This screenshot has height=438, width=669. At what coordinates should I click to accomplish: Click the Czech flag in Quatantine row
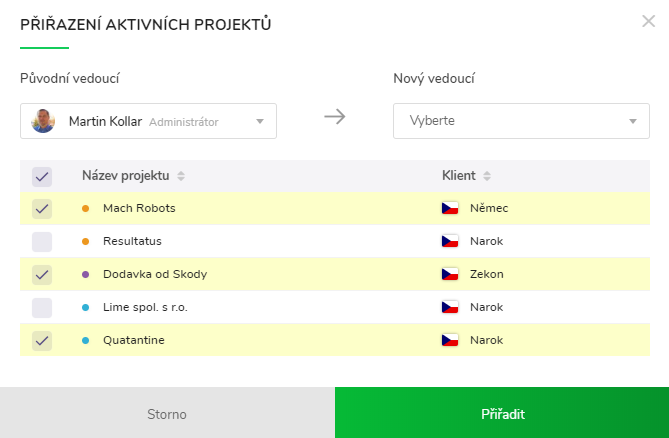450,340
